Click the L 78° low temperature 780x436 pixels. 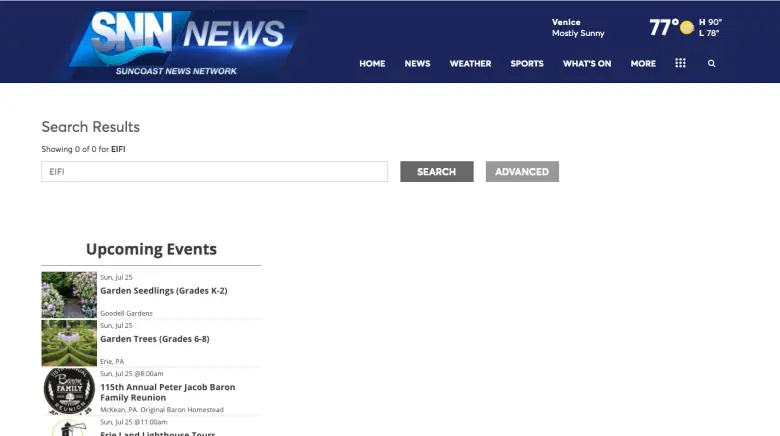pyautogui.click(x=709, y=33)
